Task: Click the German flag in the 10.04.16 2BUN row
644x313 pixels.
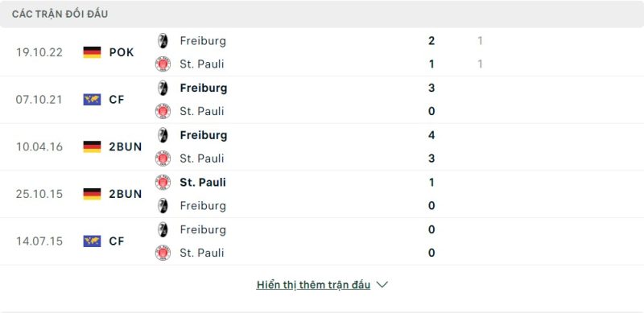Action: pyautogui.click(x=92, y=146)
